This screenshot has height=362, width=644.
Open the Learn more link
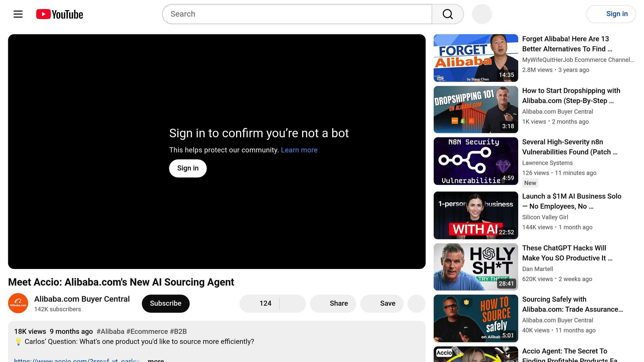click(x=299, y=150)
